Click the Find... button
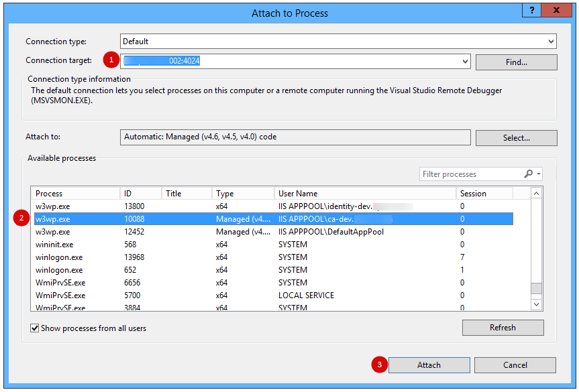The height and width of the screenshot is (392, 579). pos(516,62)
